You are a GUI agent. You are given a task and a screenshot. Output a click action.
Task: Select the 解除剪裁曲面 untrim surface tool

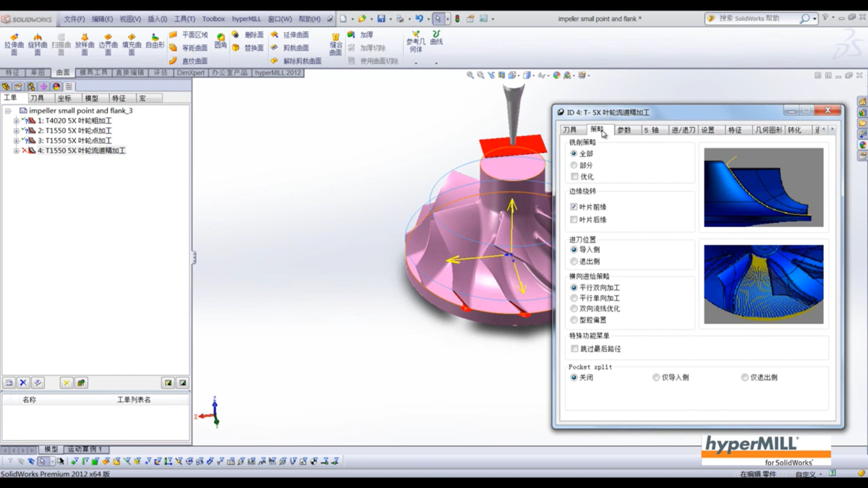pyautogui.click(x=296, y=61)
